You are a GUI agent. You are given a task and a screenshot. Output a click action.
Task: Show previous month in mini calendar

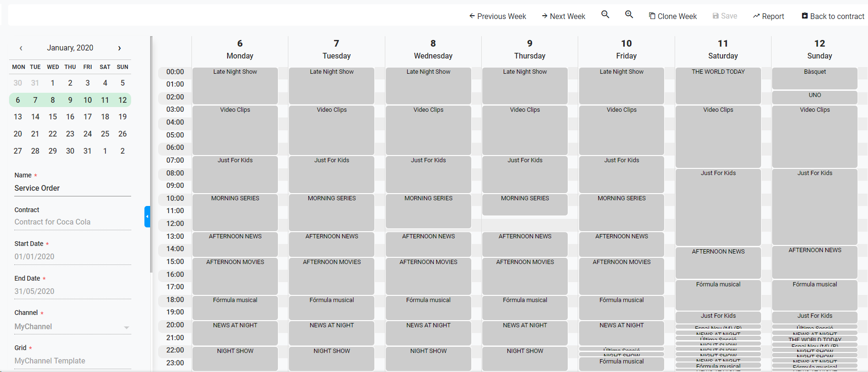[x=21, y=48]
